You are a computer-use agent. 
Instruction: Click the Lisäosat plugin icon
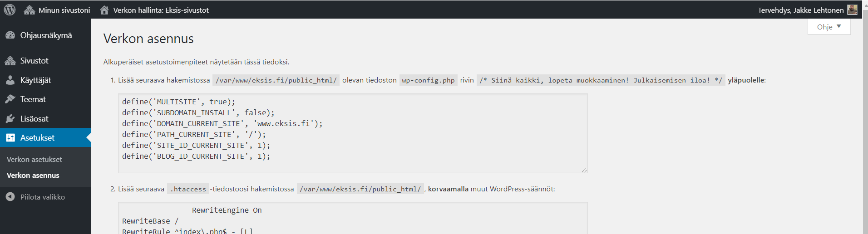click(x=10, y=119)
